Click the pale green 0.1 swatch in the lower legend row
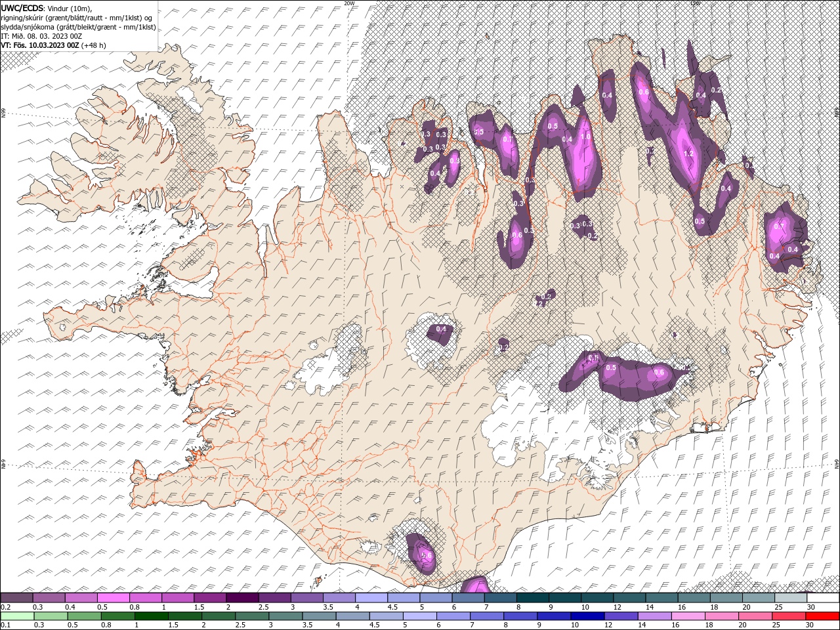The width and height of the screenshot is (840, 630). 17,616
